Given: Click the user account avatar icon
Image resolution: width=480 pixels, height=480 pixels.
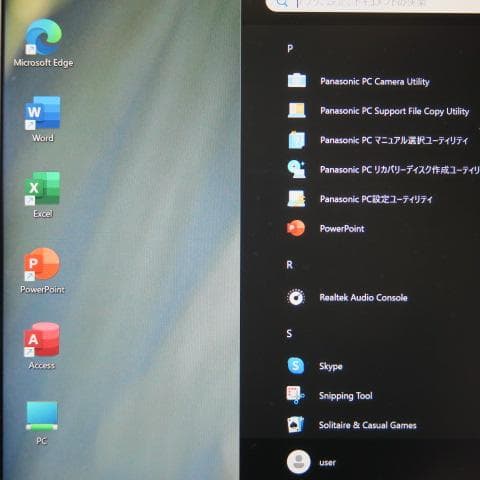Looking at the screenshot, I should point(299,462).
